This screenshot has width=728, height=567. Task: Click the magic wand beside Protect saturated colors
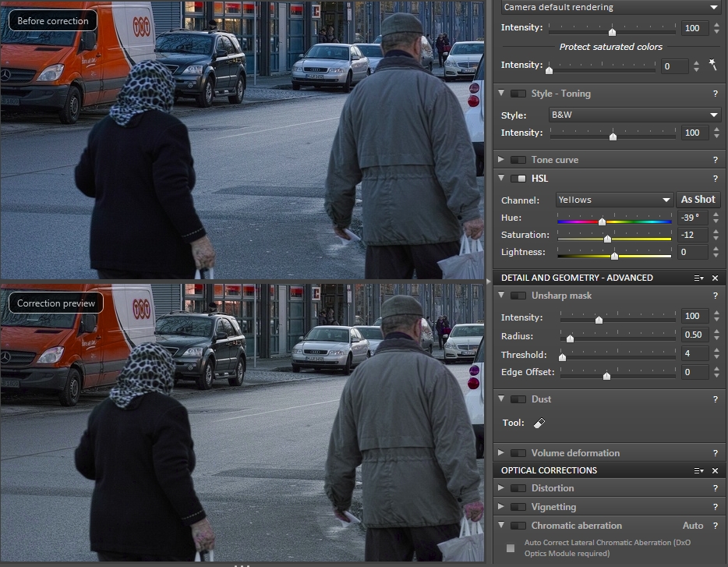(712, 66)
